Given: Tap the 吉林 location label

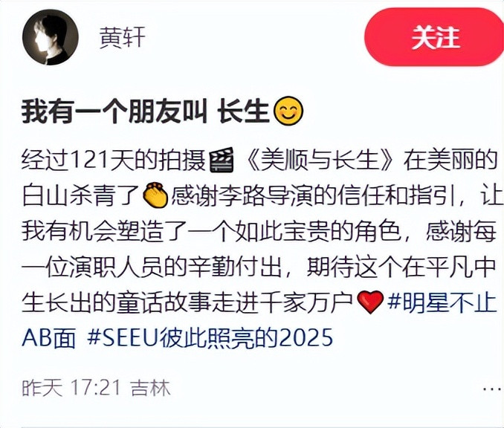Looking at the screenshot, I should (150, 388).
